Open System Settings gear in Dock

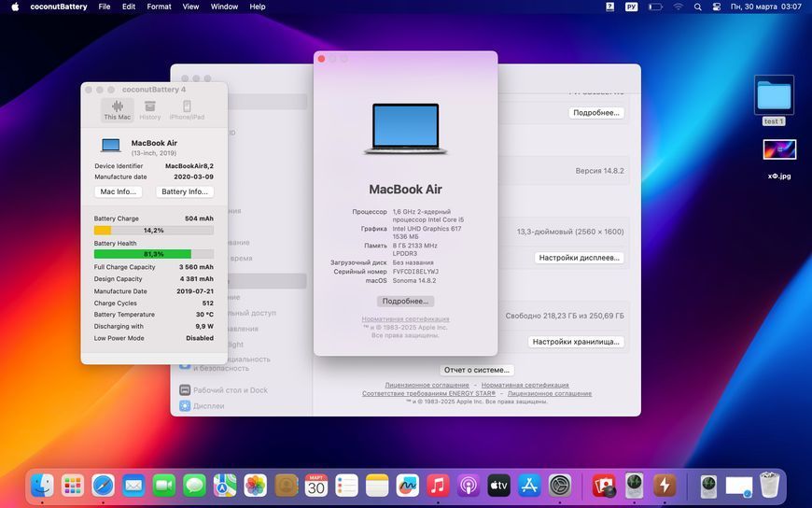pos(560,486)
